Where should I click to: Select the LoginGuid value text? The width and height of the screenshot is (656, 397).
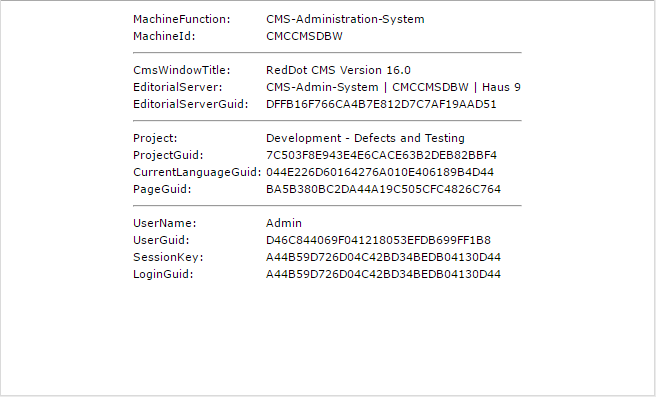[x=383, y=274]
